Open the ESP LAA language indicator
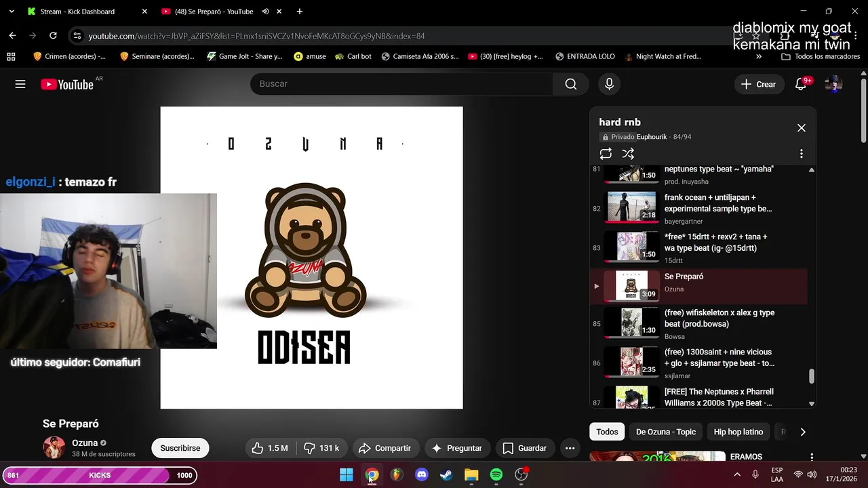 point(777,475)
